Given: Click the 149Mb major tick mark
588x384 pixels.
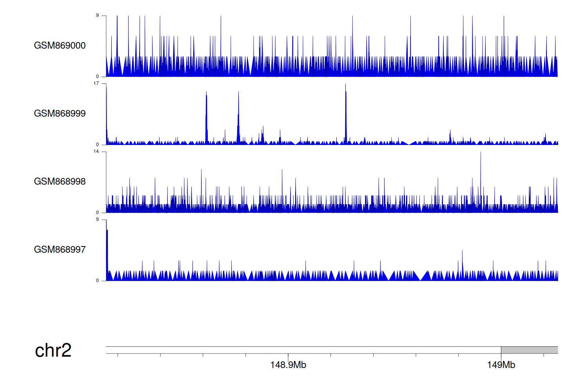Looking at the screenshot, I should (x=501, y=357).
